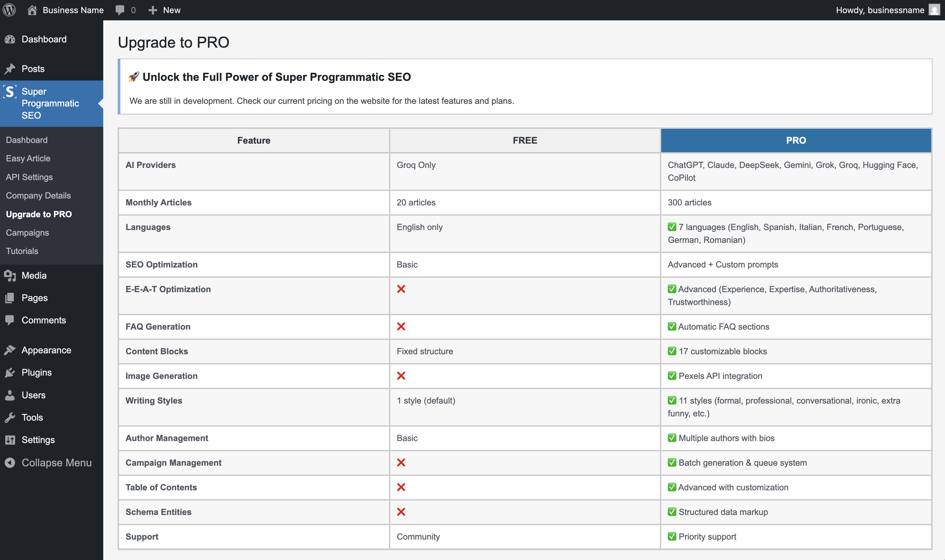Screen dimensions: 945x560
Task: Open the New content dropdown
Action: pyautogui.click(x=171, y=10)
